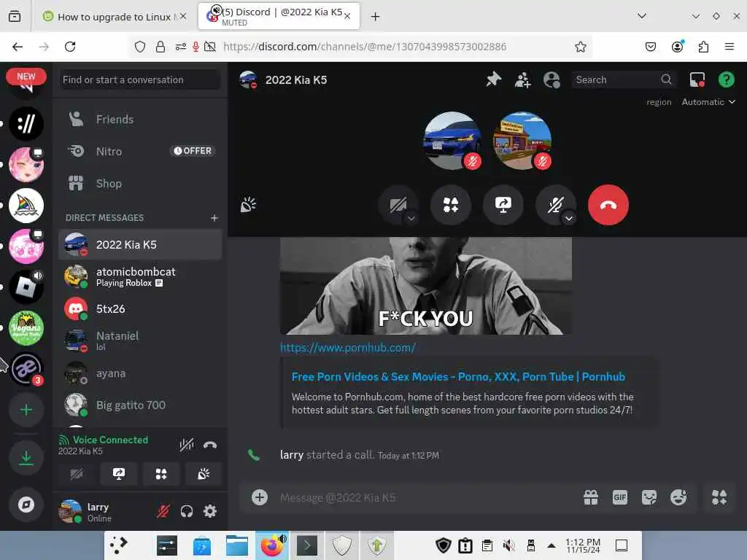This screenshot has width=747, height=560.
Task: Select Big gatito 700 conversation
Action: pos(140,405)
